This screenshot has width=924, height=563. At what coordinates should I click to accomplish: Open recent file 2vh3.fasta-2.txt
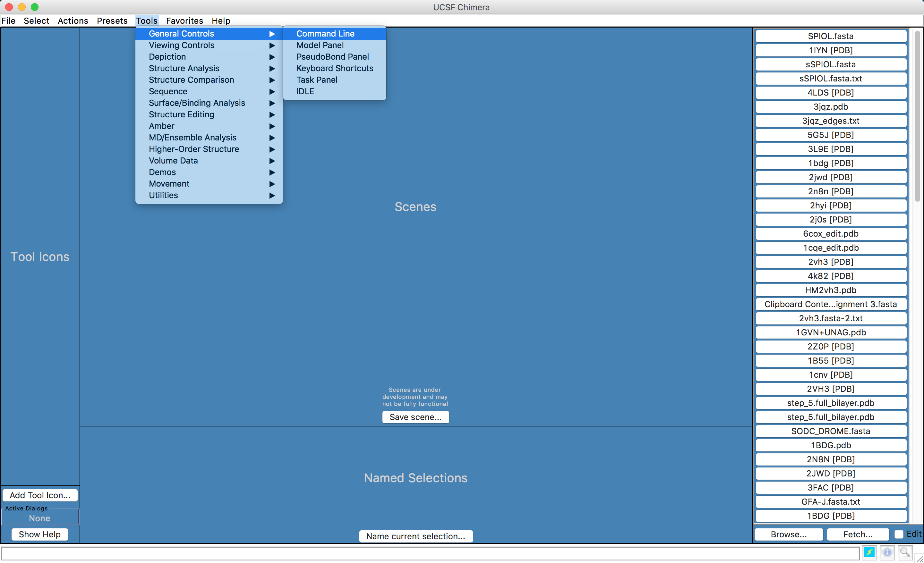coord(831,318)
